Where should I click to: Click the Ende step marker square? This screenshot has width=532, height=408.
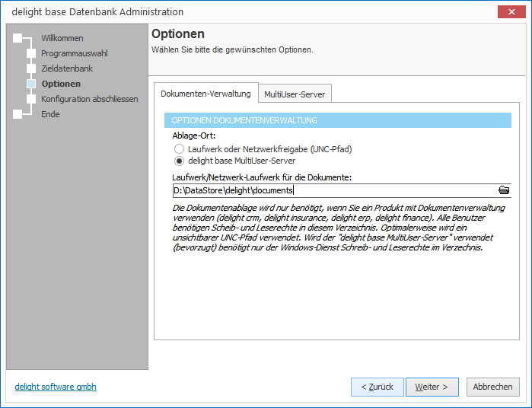click(18, 114)
